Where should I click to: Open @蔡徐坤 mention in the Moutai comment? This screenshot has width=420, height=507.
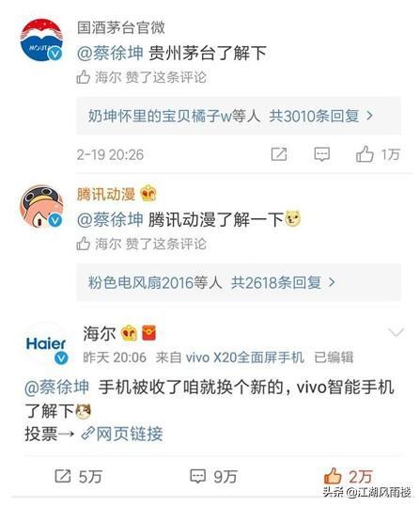[110, 53]
